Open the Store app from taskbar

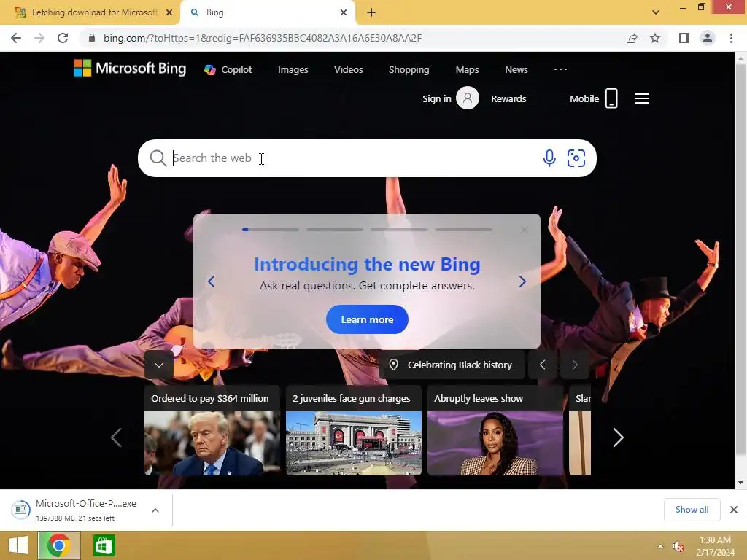[104, 545]
